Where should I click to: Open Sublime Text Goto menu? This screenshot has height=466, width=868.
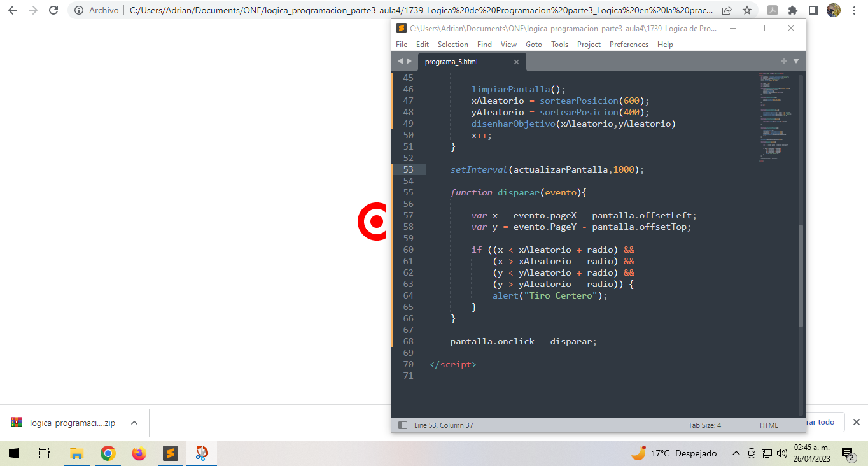(x=534, y=45)
